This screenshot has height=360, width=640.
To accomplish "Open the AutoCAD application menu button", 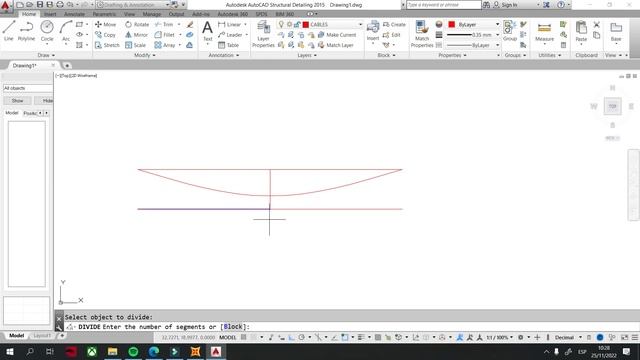I will 6,6.
